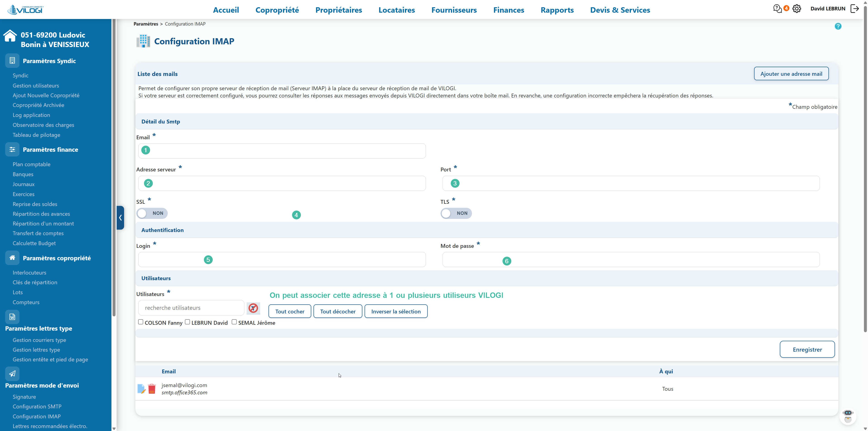Open the chatbot robot assistant icon
Screen dimensions: 868x431
tap(848, 417)
